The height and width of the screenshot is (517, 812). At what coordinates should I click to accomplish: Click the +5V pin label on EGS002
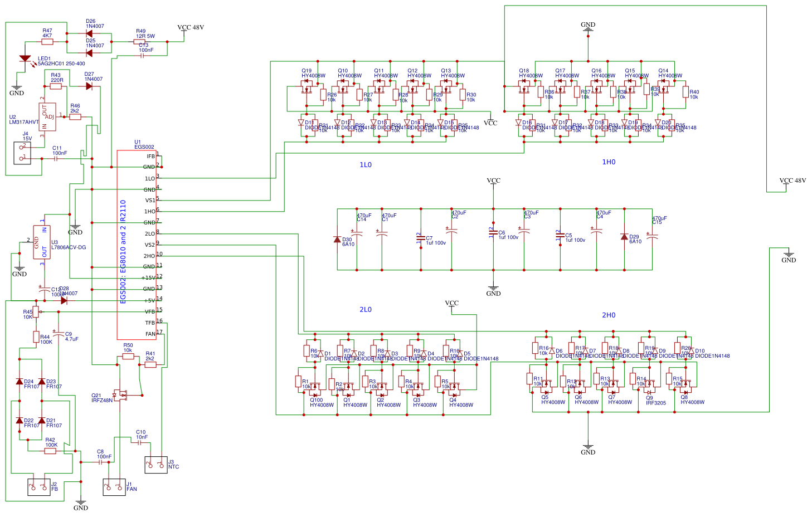point(149,301)
